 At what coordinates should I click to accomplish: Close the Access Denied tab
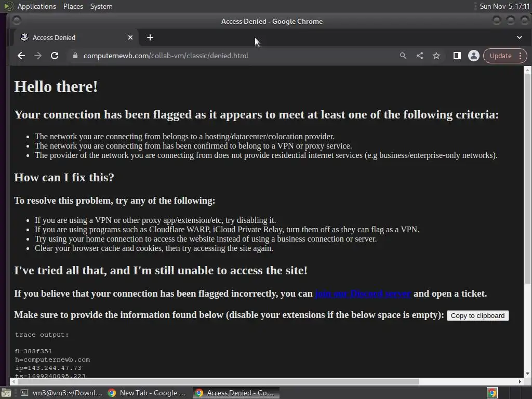[130, 37]
